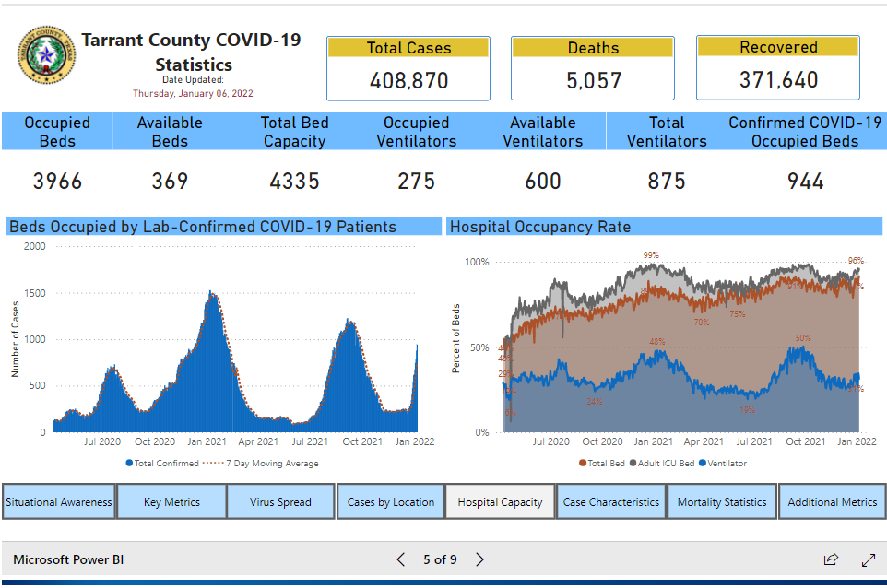Click Jan 2021 axis label on beds chart
887x588 pixels.
(207, 441)
